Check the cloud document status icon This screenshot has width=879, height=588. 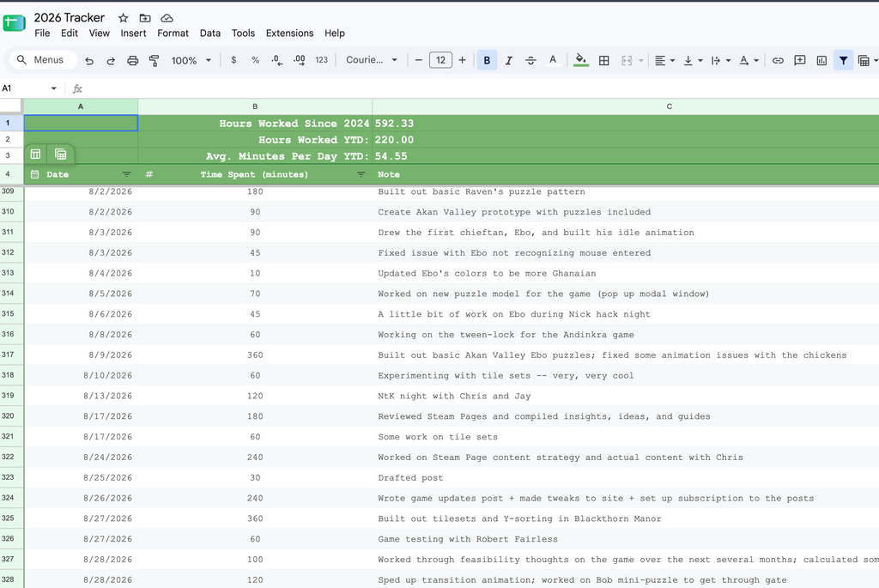(x=167, y=18)
